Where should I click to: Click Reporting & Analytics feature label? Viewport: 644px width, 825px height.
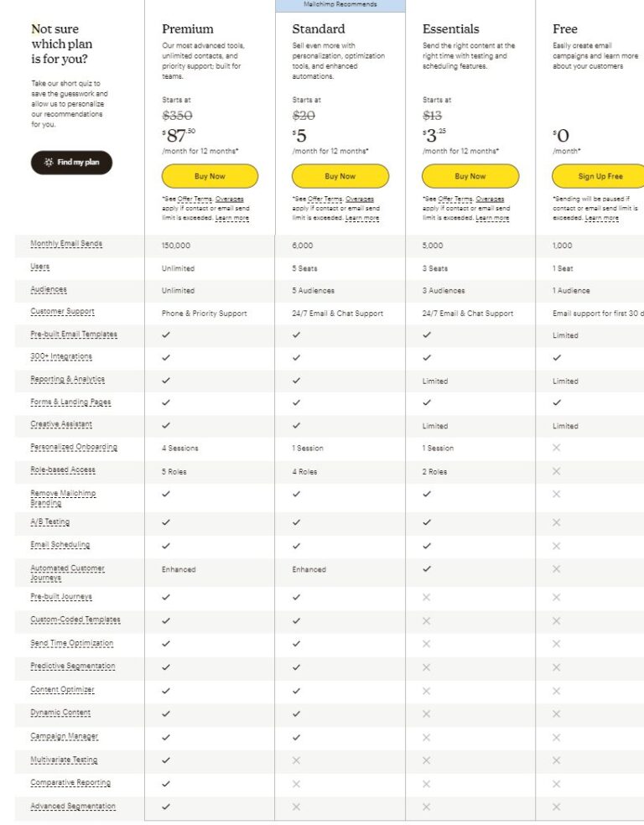coord(67,380)
